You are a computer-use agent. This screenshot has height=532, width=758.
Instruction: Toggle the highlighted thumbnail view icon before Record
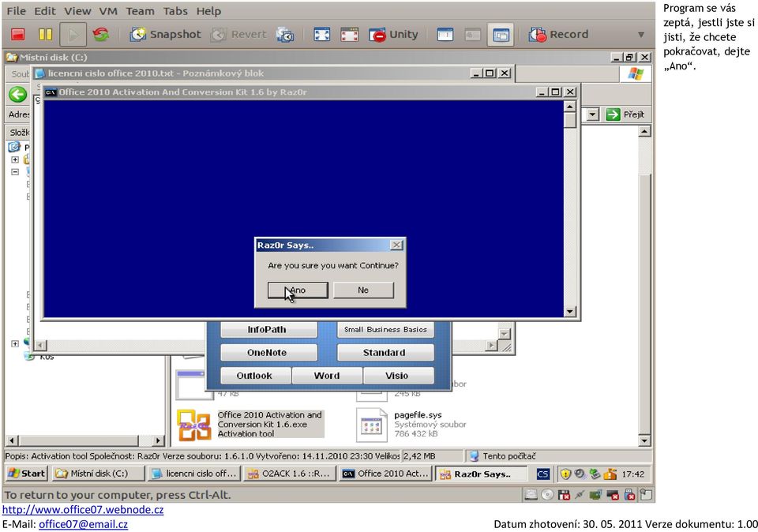(501, 34)
